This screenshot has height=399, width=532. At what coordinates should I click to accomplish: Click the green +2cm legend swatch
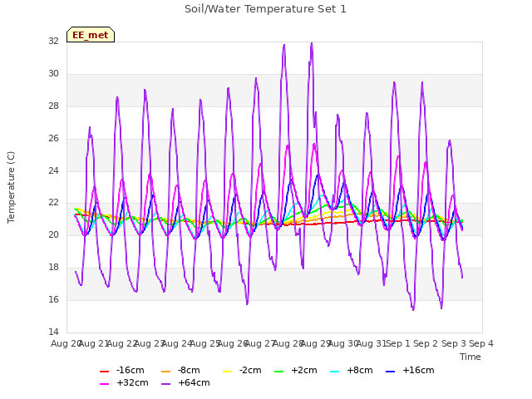tap(279, 372)
